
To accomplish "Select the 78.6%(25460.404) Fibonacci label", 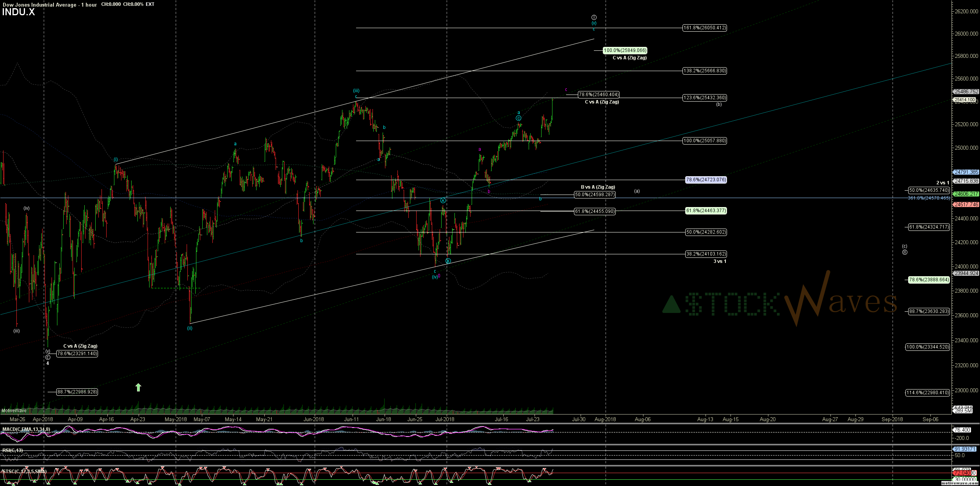I will 599,95.
